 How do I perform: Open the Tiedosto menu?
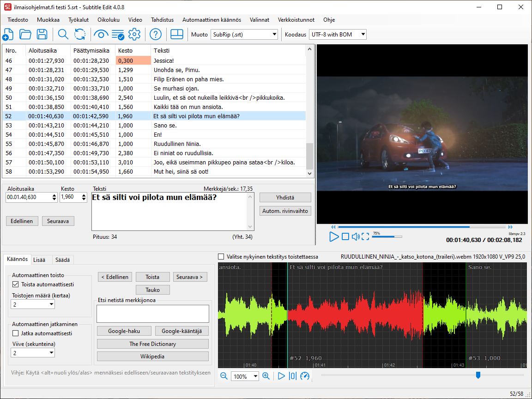coord(18,20)
